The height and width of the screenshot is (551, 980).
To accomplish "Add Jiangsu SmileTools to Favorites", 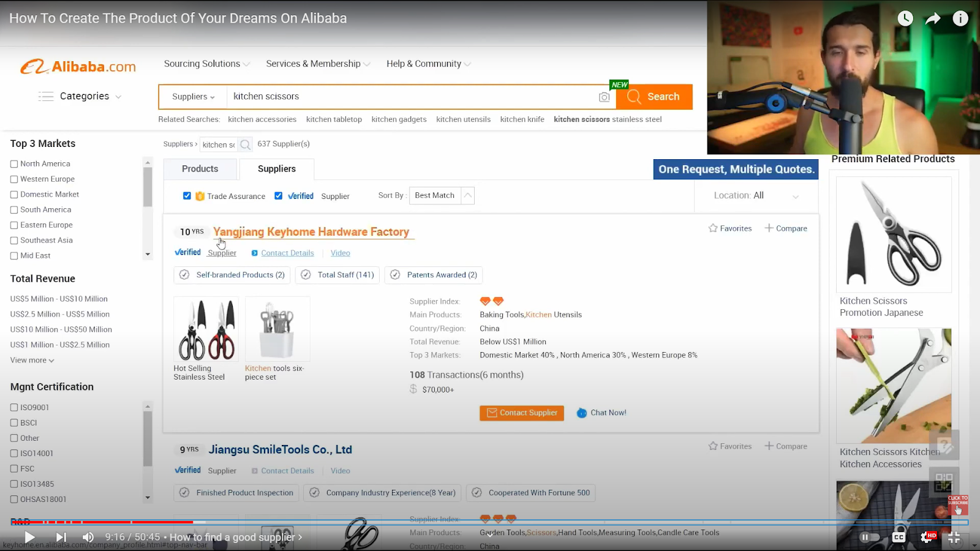I will click(730, 446).
